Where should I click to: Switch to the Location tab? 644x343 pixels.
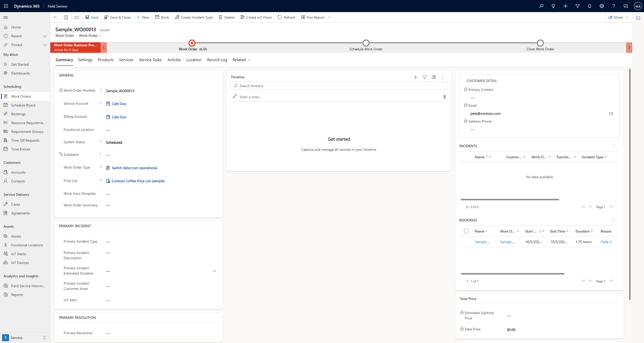click(x=194, y=60)
